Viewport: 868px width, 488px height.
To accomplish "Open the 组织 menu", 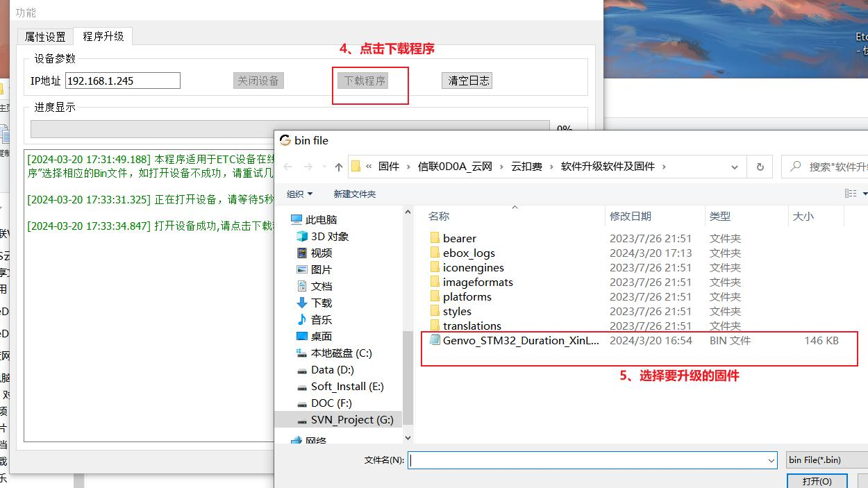I will pyautogui.click(x=299, y=194).
